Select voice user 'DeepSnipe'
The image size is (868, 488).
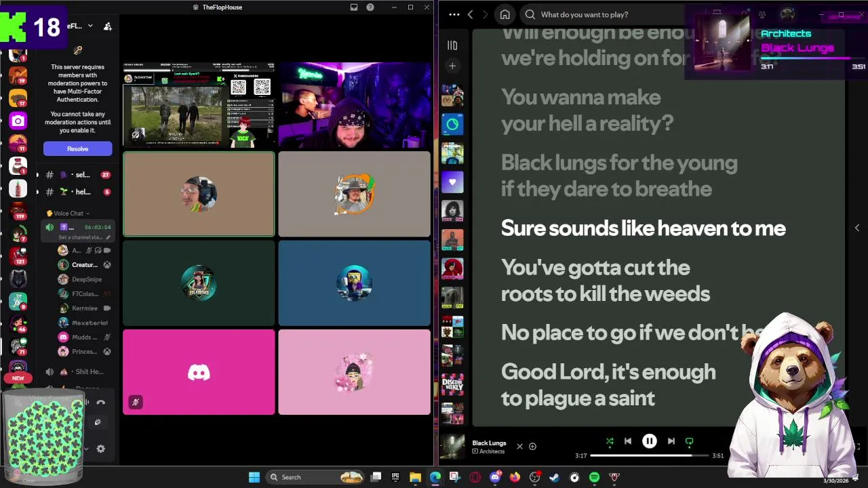tap(84, 279)
